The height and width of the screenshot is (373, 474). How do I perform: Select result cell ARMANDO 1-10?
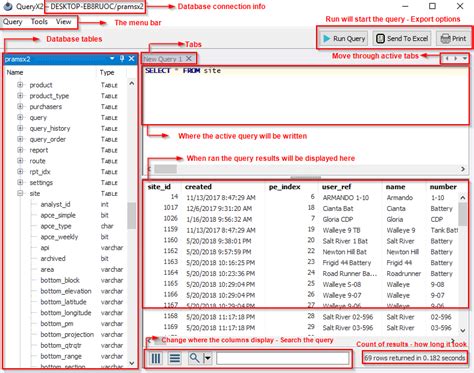pyautogui.click(x=346, y=198)
